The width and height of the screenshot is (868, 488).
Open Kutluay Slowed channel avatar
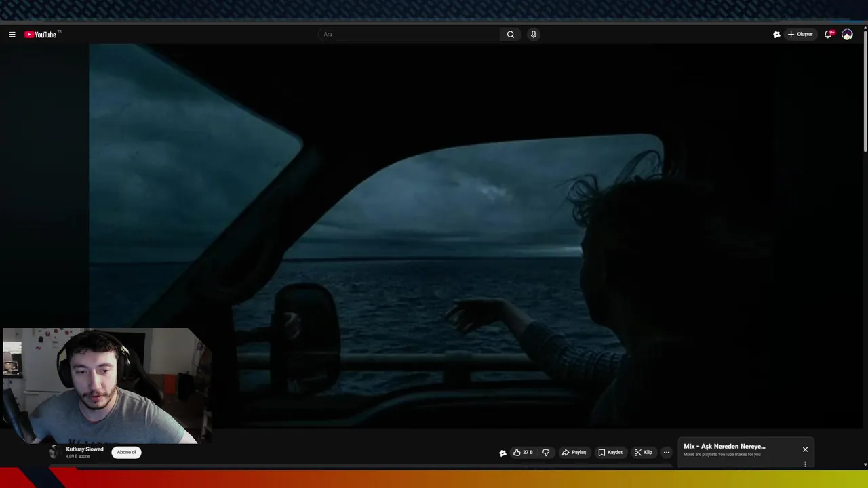point(54,452)
